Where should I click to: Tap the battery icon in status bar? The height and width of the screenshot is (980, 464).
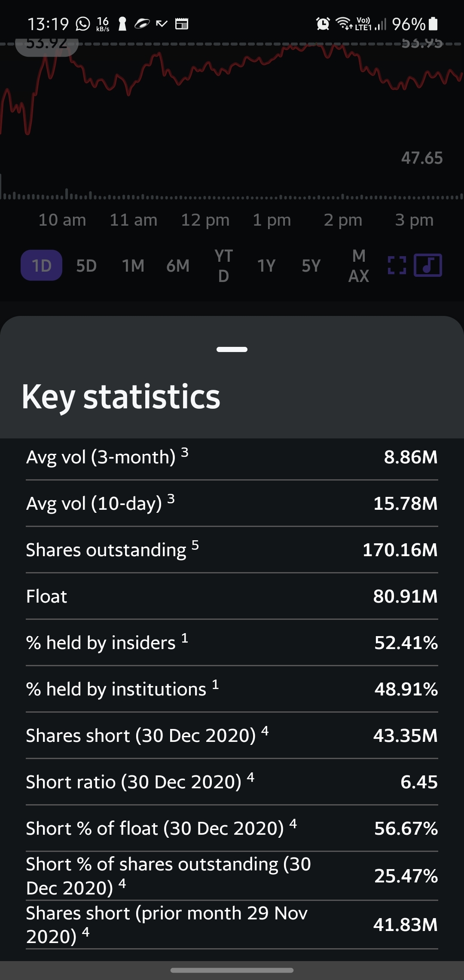(433, 24)
